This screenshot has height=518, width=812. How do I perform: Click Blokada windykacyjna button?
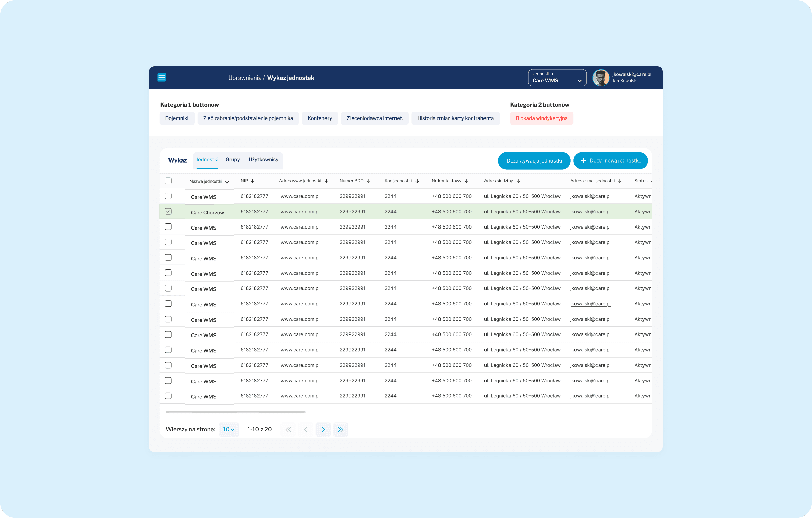pos(542,118)
